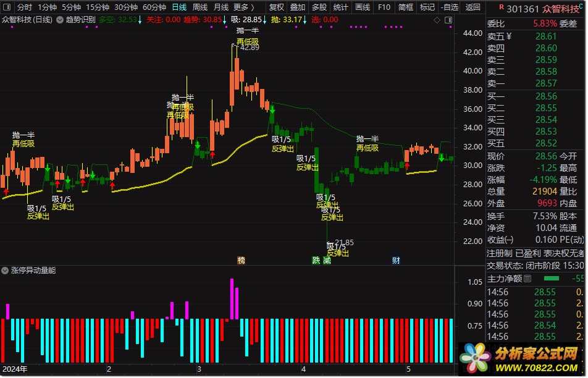588x378 pixels.
Task: Select the 15分钟 period tab
Action: [x=98, y=7]
